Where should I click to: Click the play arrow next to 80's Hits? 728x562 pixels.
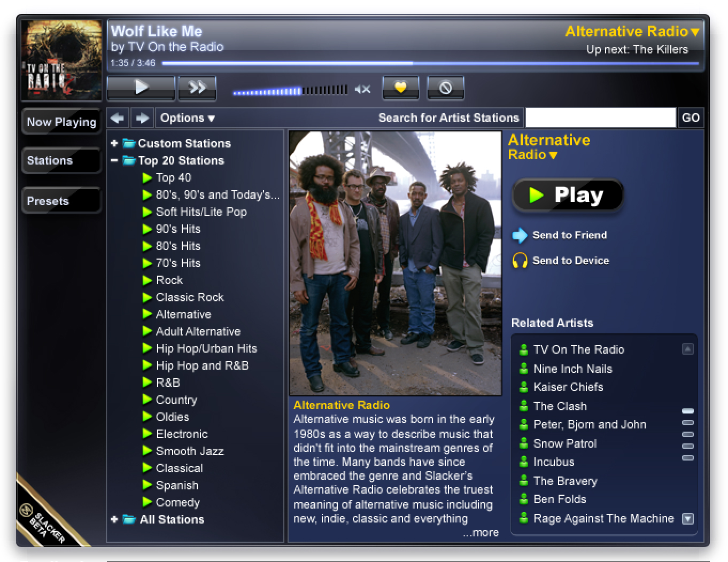pos(148,246)
